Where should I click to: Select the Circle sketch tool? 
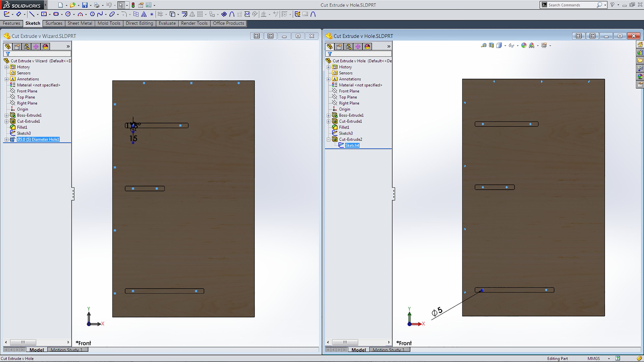click(68, 14)
